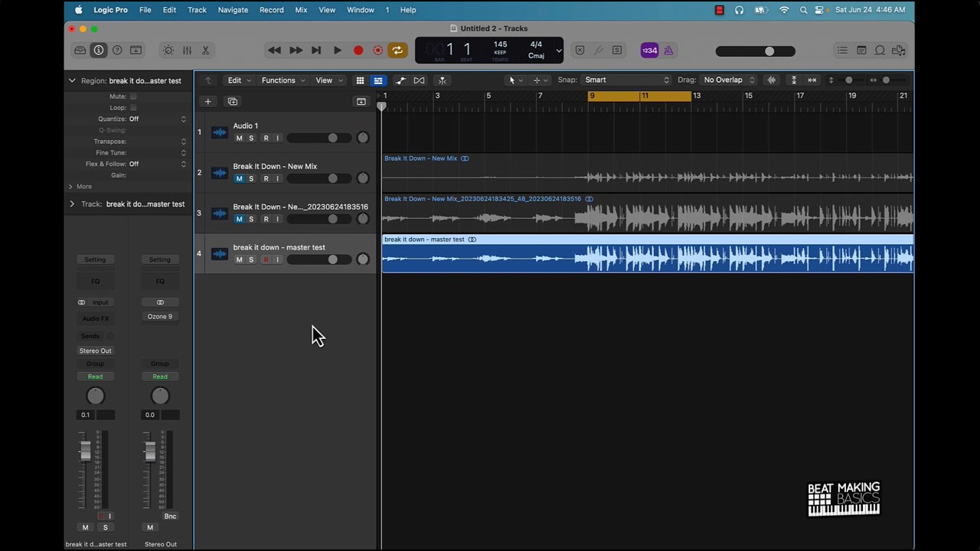Open the Loop Browser icon
Screen dimensions: 980x551
pos(880,51)
